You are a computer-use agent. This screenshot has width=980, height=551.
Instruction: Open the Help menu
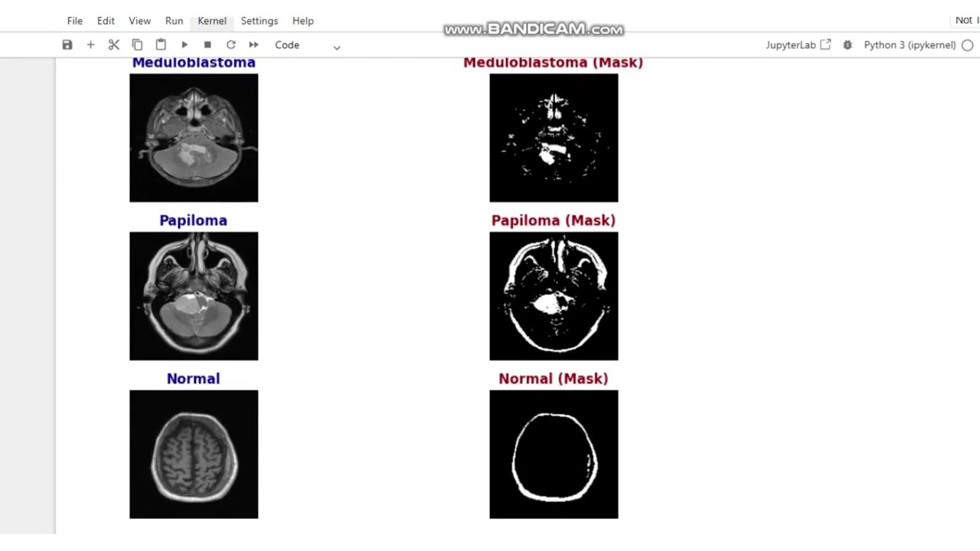[x=303, y=21]
